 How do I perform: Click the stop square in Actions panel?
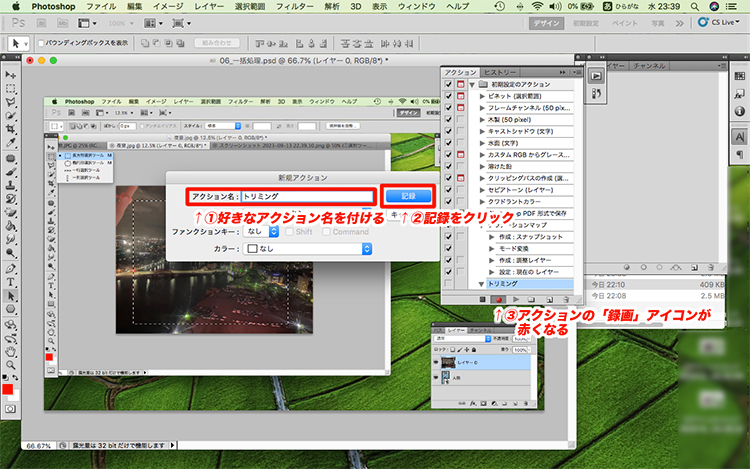tap(482, 299)
